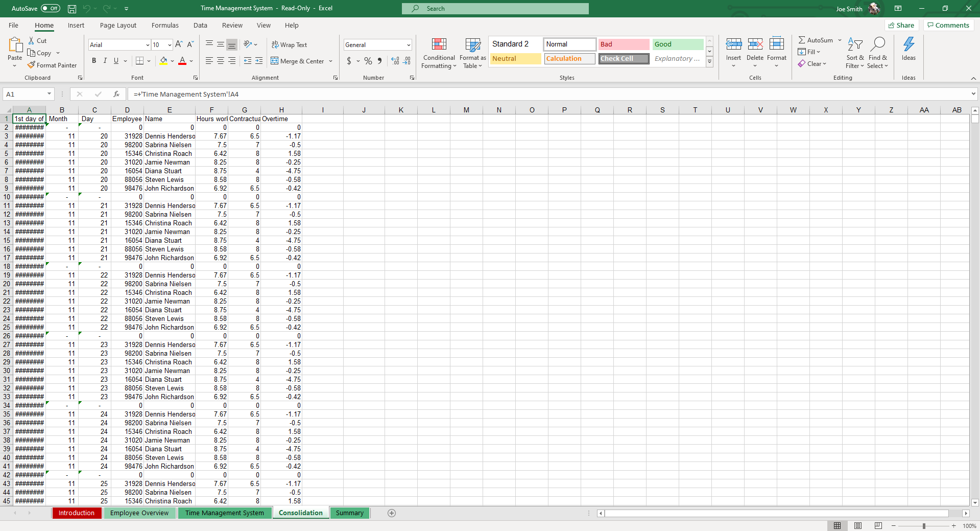Screen dimensions: 980x531
Task: Toggle Italic formatting
Action: click(x=105, y=61)
